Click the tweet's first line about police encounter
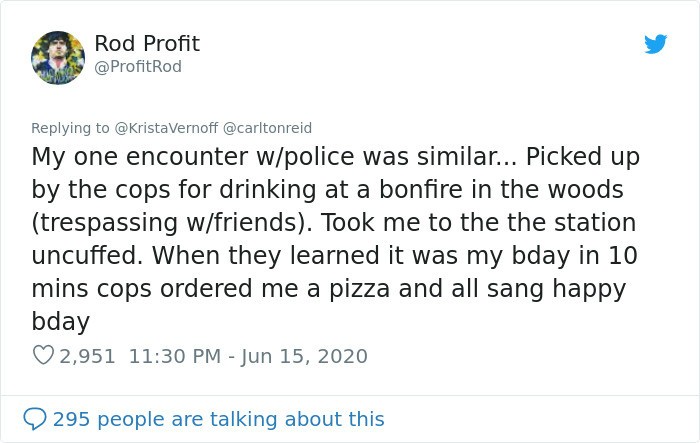Screen dimensions: 700x443 (x=335, y=158)
